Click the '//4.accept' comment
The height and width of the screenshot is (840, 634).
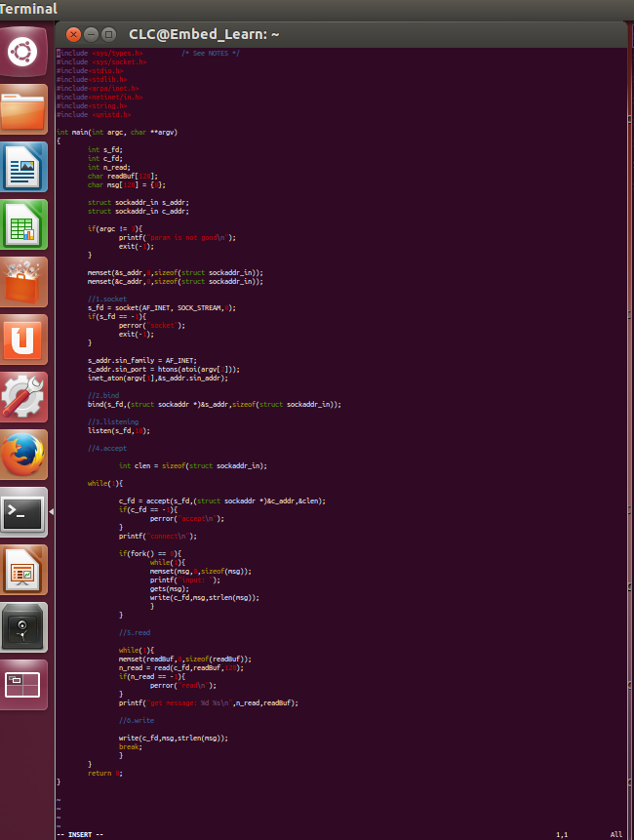tap(107, 449)
